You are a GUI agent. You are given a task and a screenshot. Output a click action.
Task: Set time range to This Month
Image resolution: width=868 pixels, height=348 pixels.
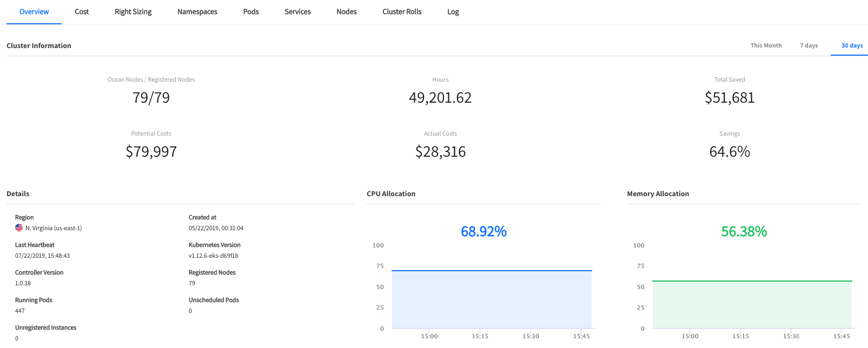(766, 46)
